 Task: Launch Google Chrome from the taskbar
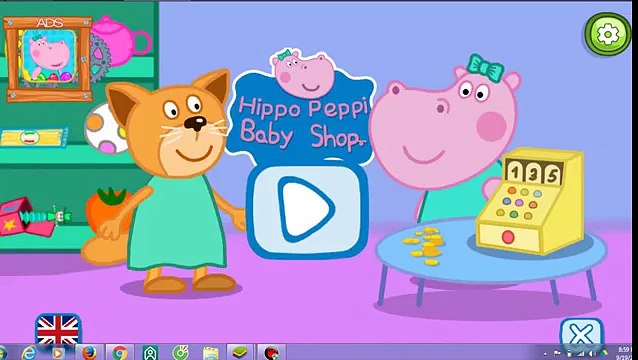pyautogui.click(x=120, y=353)
